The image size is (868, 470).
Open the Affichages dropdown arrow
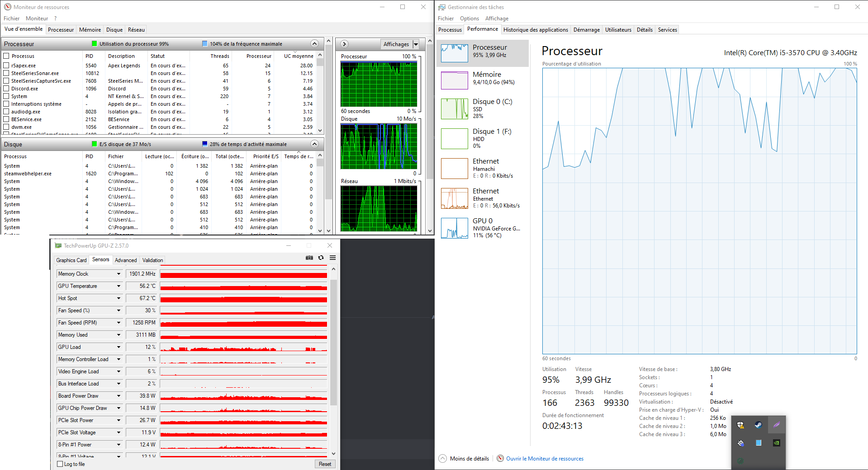pos(416,44)
